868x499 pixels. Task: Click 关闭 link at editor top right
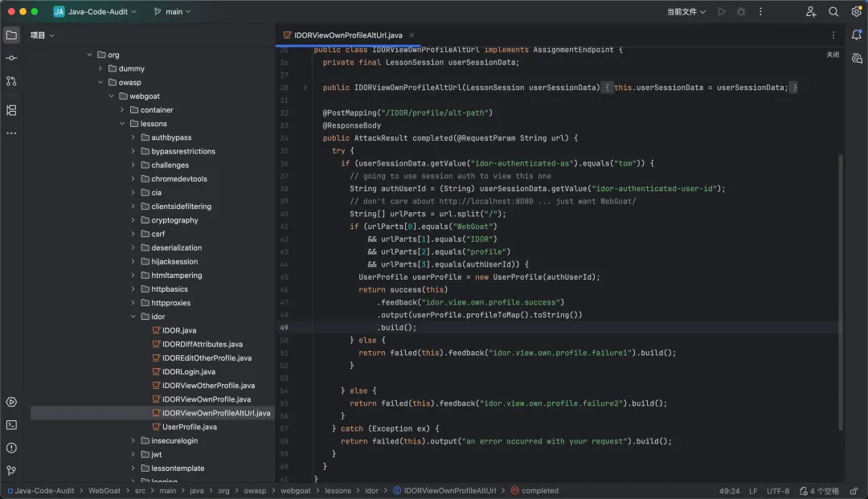point(833,55)
